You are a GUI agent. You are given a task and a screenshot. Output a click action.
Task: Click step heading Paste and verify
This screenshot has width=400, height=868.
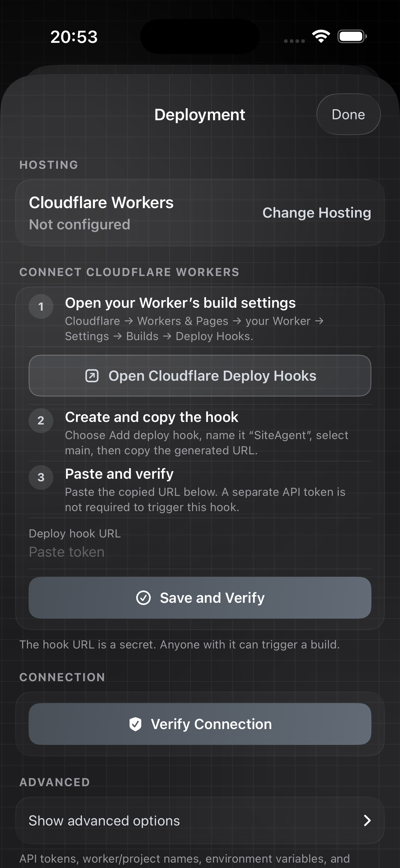[x=119, y=474]
